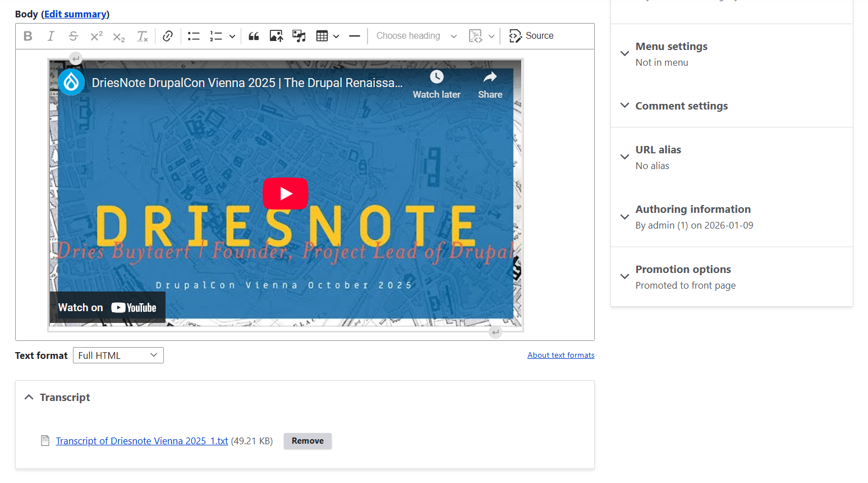Viewport: 868px width, 483px height.
Task: Apply strikethrough formatting
Action: pos(73,36)
